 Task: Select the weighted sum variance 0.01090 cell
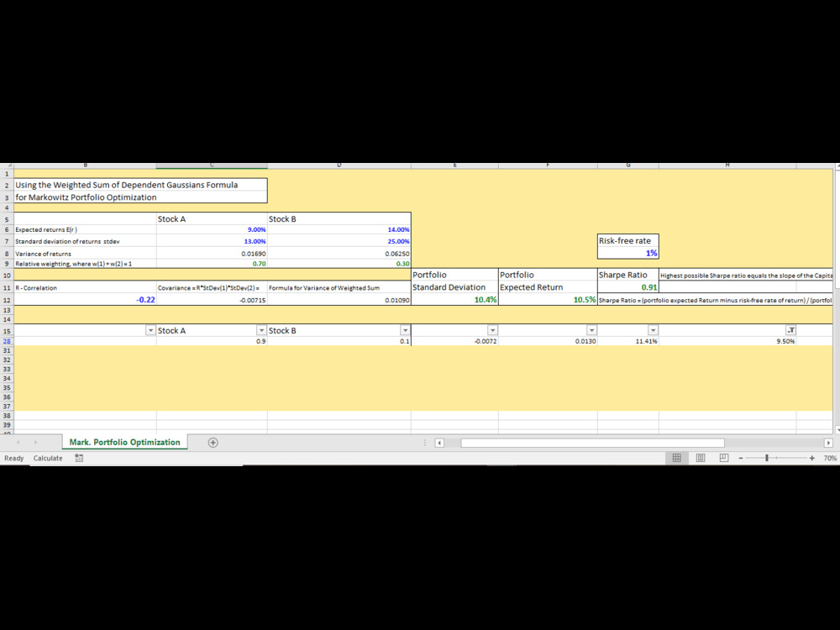click(x=339, y=300)
